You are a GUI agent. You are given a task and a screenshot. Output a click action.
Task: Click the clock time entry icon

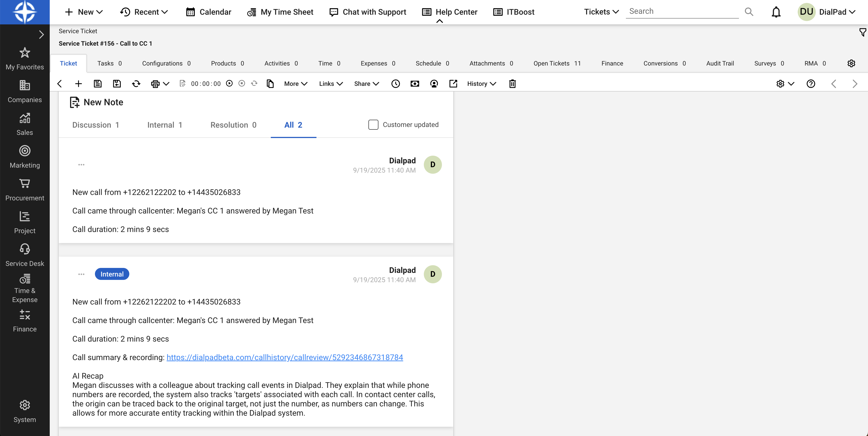tap(396, 84)
